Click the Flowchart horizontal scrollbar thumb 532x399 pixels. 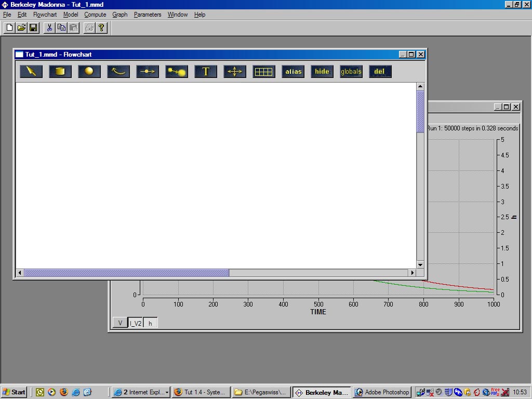click(x=127, y=272)
